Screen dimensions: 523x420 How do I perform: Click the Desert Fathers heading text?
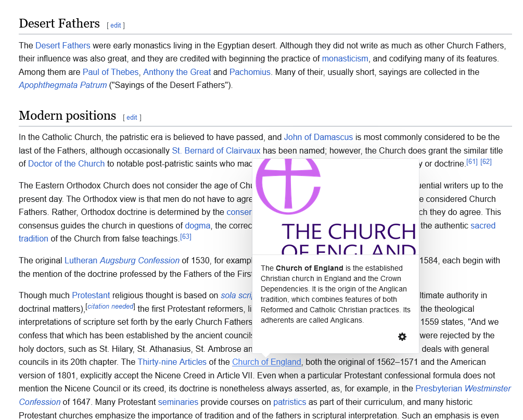pos(59,24)
